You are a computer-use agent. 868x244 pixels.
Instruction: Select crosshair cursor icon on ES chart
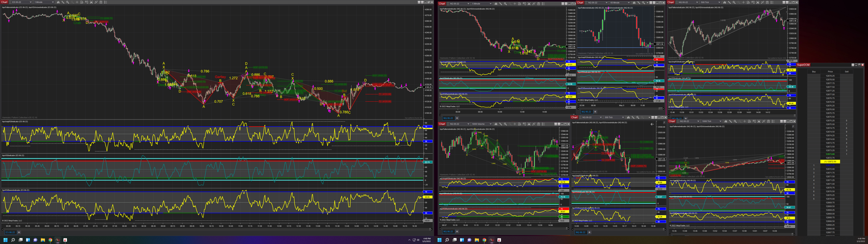(x=77, y=2)
